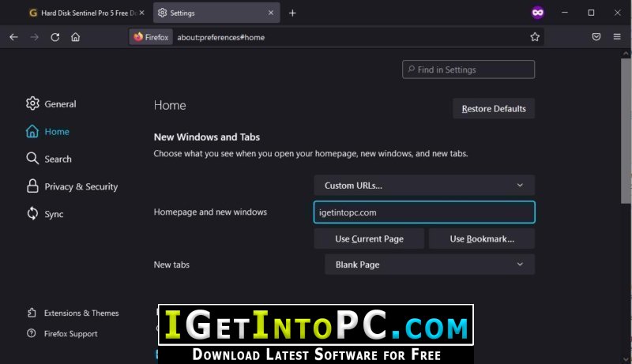
Task: Click the browser back arrow button
Action: tap(13, 37)
